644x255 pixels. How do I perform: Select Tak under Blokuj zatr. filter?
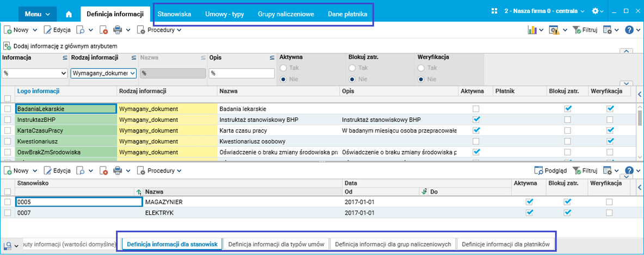click(352, 68)
